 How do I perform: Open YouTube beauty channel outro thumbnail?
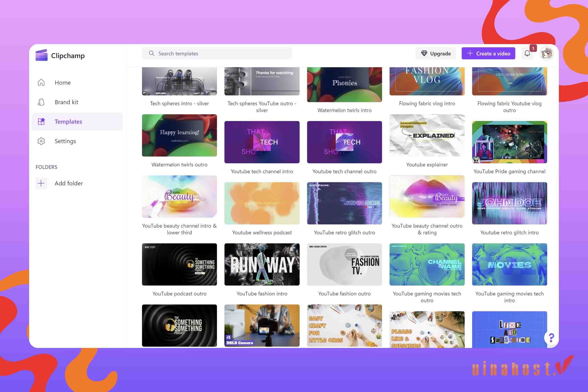pyautogui.click(x=427, y=196)
